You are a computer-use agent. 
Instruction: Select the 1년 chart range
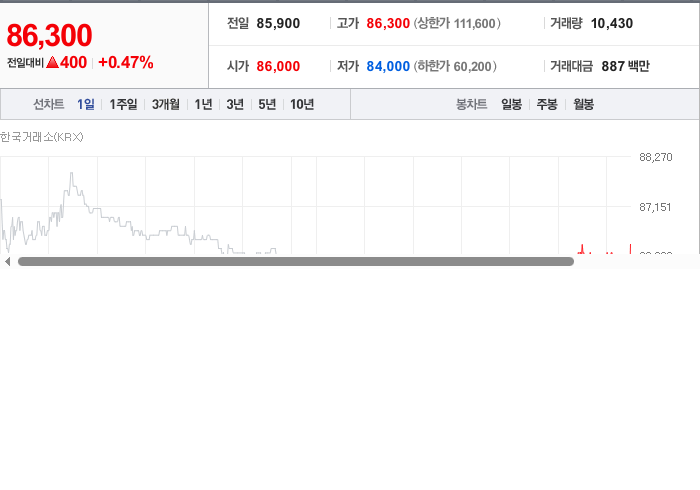[x=203, y=104]
